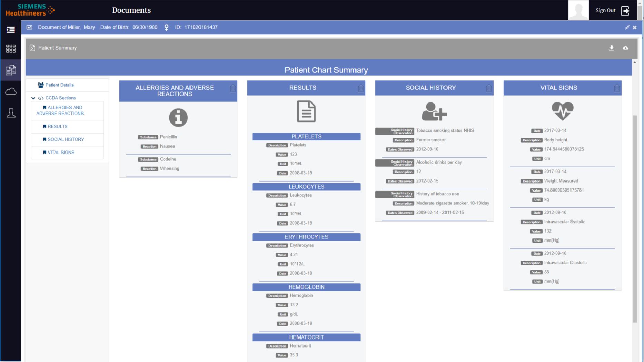Click the chart summary vertical scrollbar
The width and height of the screenshot is (644, 362).
click(634, 217)
